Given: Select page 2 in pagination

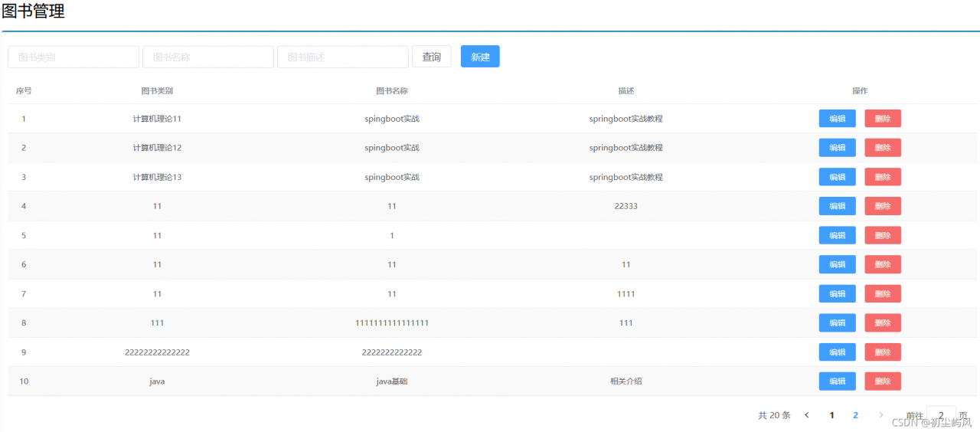Looking at the screenshot, I should pos(856,415).
